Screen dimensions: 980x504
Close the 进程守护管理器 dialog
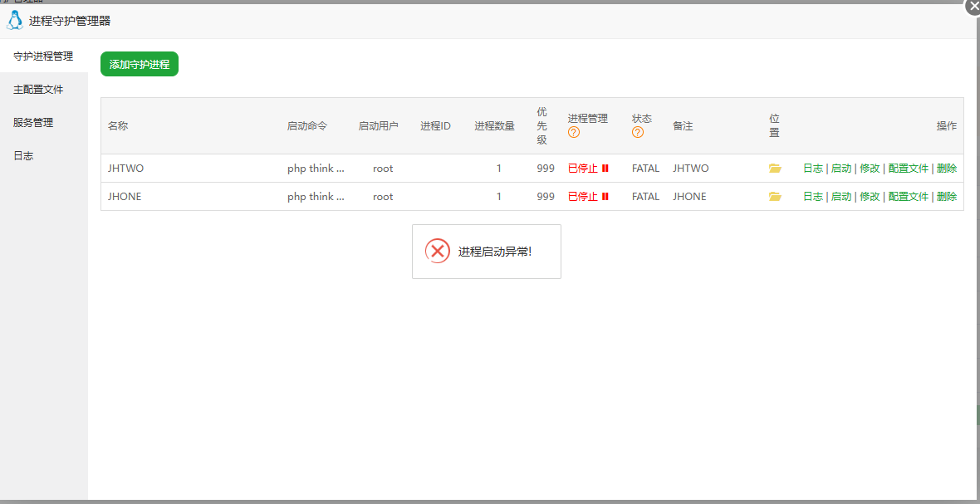[x=973, y=6]
